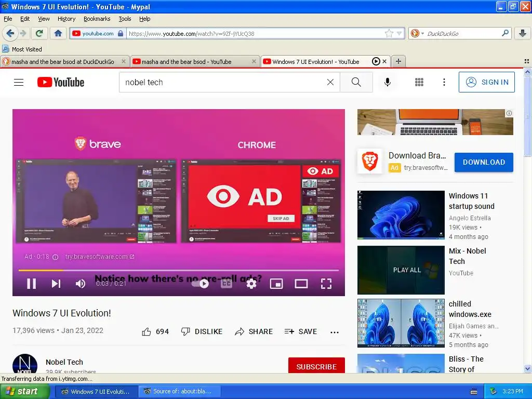Image resolution: width=532 pixels, height=399 pixels.
Task: Open the browser home page icon
Action: pos(58,33)
